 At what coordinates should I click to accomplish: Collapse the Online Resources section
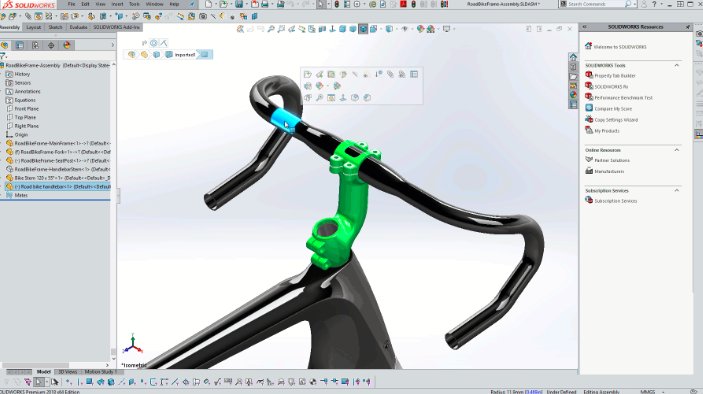click(677, 150)
